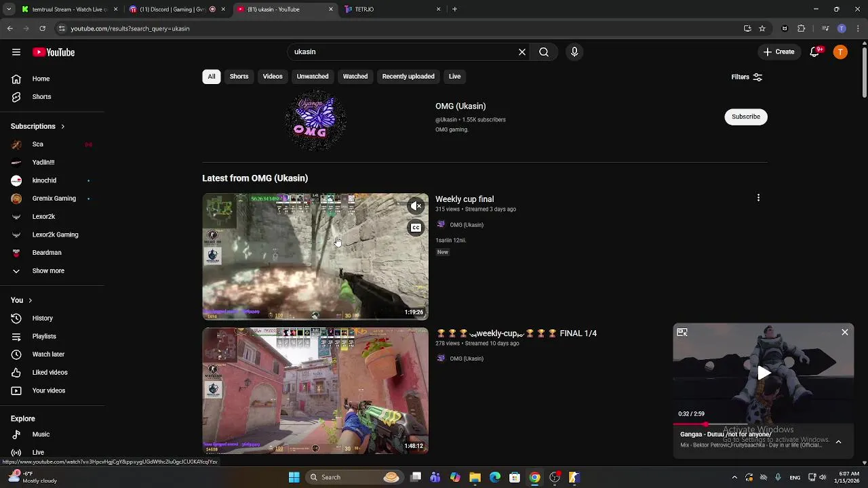
Task: Play the miniplayer video
Action: [764, 372]
